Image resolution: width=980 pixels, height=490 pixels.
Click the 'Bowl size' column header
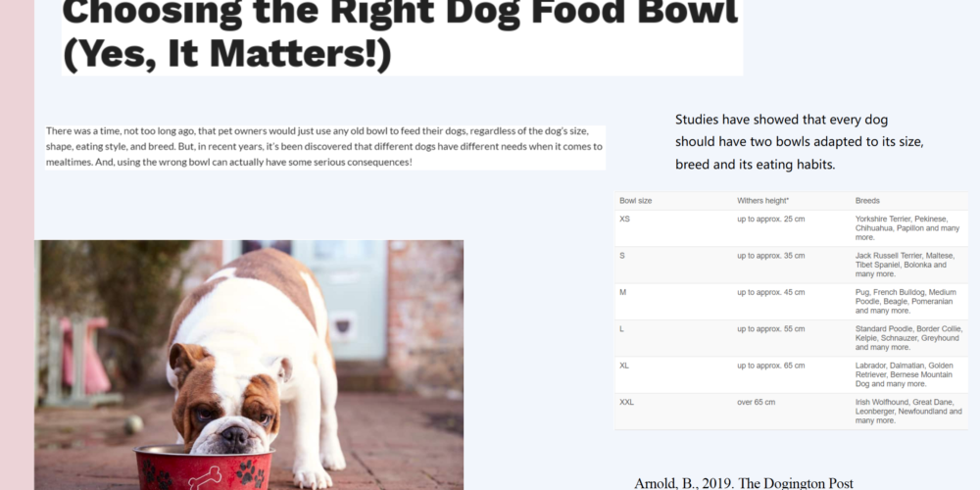click(x=636, y=201)
